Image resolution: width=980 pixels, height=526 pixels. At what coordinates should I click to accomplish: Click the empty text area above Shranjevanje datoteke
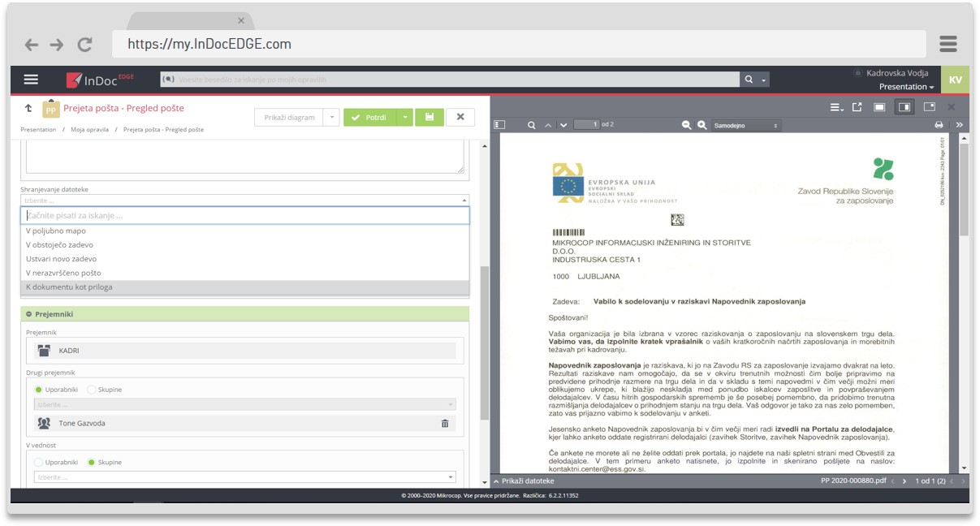tap(245, 156)
